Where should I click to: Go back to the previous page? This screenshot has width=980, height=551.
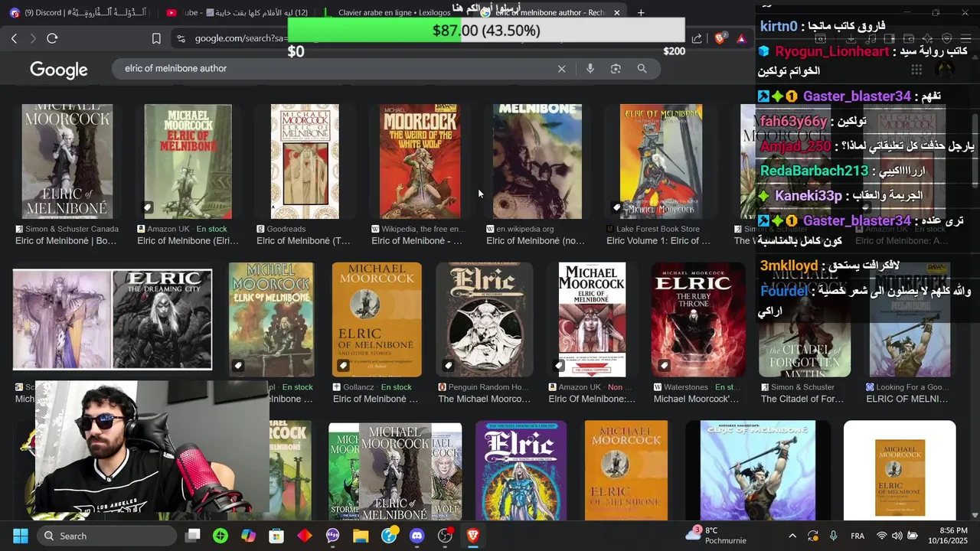(x=14, y=38)
